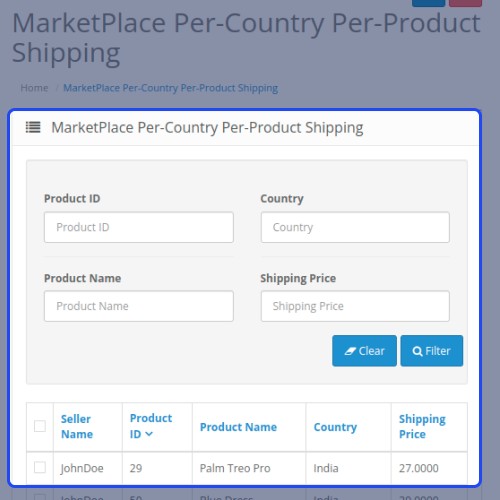Sort by Country column header
This screenshot has height=500, width=500.
(335, 427)
